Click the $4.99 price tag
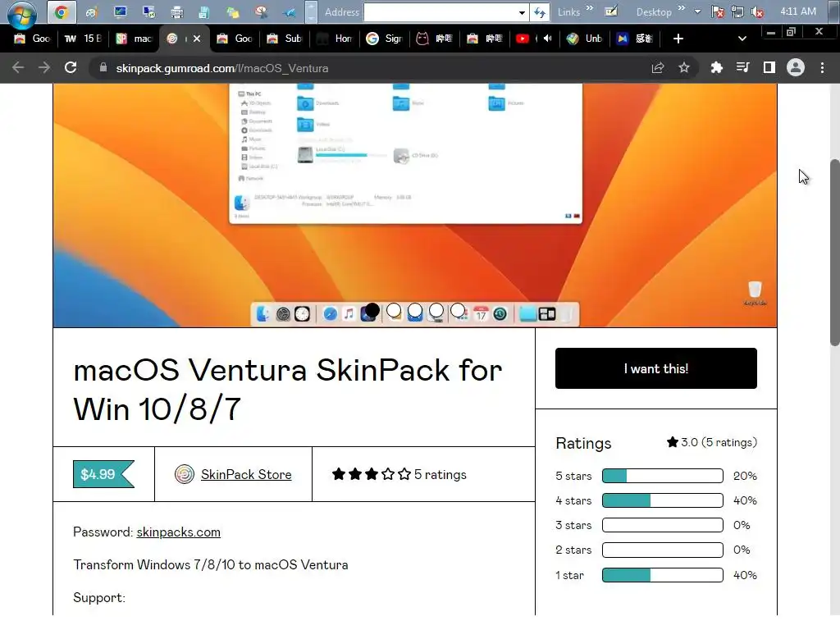The width and height of the screenshot is (840, 630). (x=103, y=474)
